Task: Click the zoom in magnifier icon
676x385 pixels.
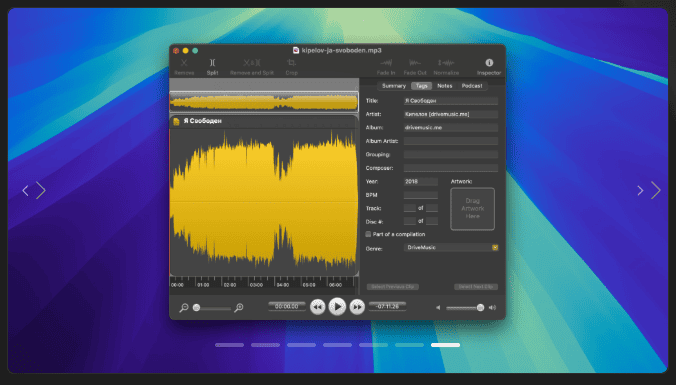Action: (238, 307)
